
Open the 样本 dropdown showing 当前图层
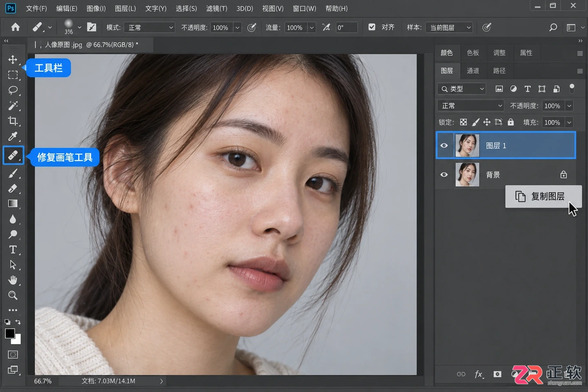[449, 27]
